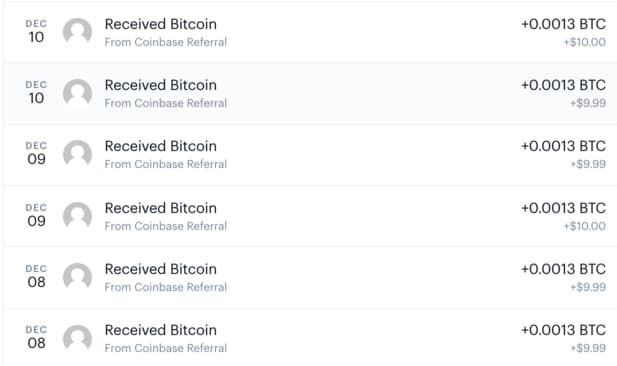Image resolution: width=617 pixels, height=366 pixels.
Task: Click From Coinbase Referral on first Dec 08 row
Action: click(166, 287)
